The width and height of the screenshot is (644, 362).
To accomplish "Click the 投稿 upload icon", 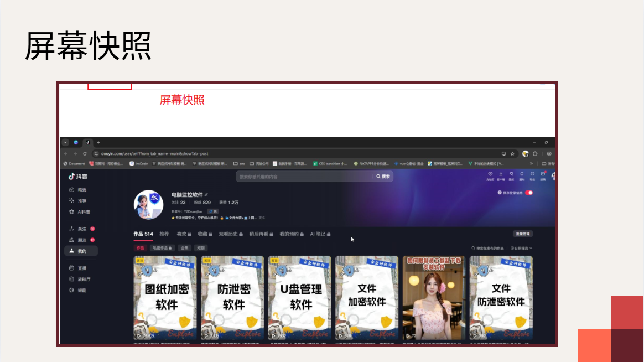I will 543,174.
